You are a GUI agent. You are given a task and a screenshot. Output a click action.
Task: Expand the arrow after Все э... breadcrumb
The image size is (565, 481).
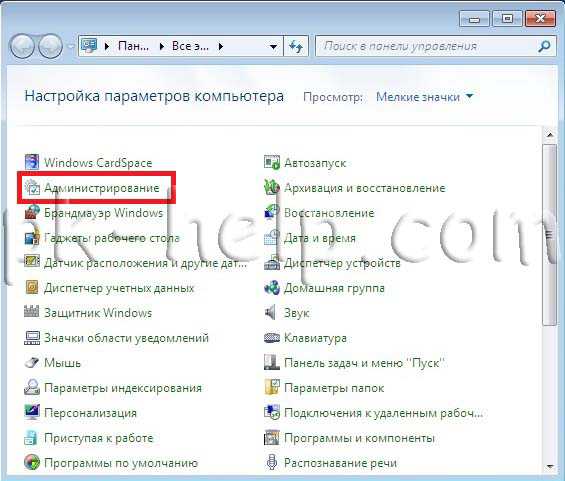pyautogui.click(x=221, y=46)
